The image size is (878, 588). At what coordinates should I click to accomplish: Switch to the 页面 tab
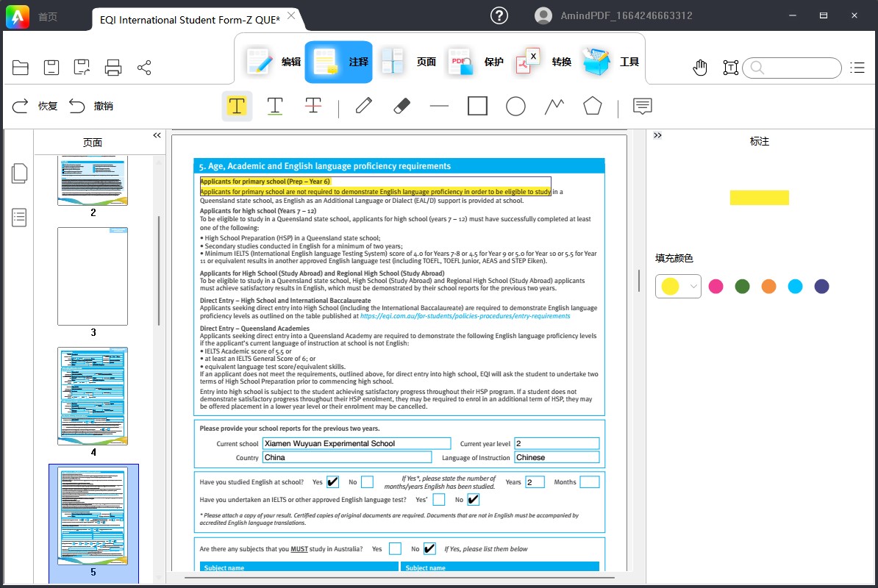408,62
